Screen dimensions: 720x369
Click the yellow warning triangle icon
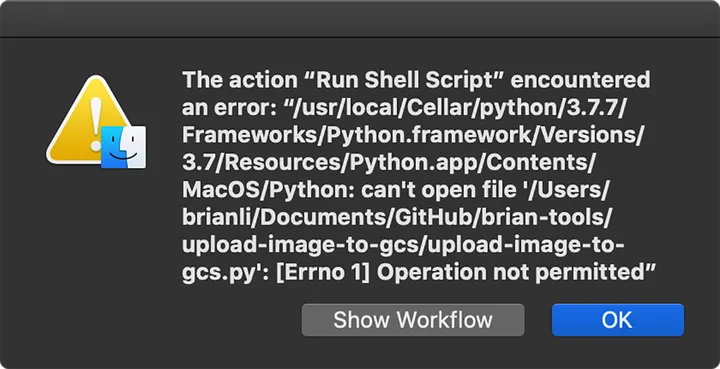click(89, 121)
